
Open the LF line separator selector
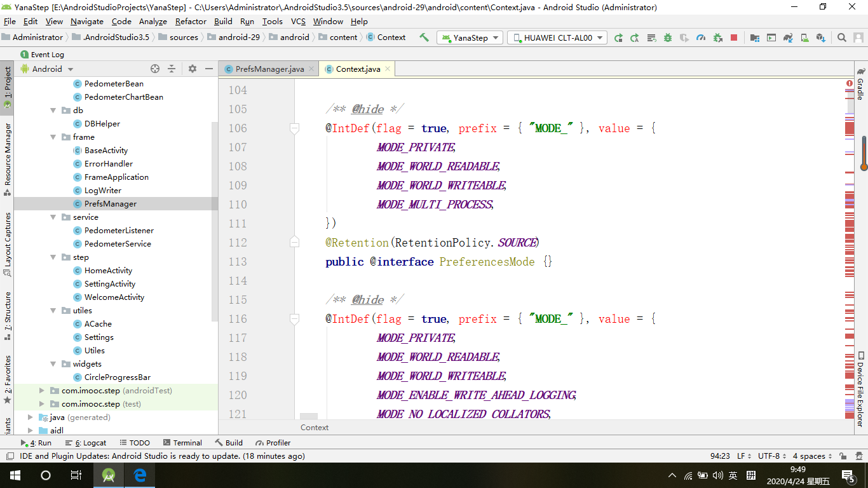click(743, 456)
